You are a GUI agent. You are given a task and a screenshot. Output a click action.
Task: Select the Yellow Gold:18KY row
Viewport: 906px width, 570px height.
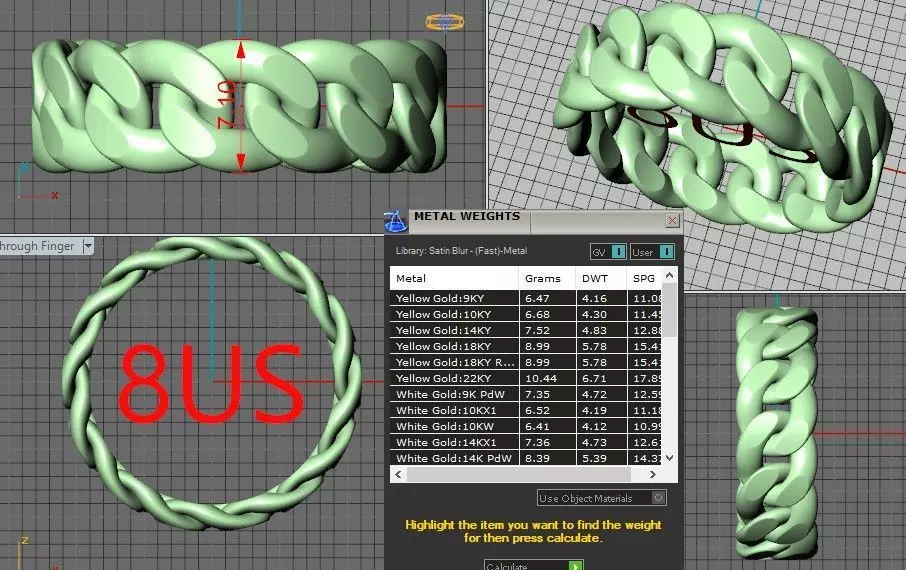pyautogui.click(x=526, y=346)
